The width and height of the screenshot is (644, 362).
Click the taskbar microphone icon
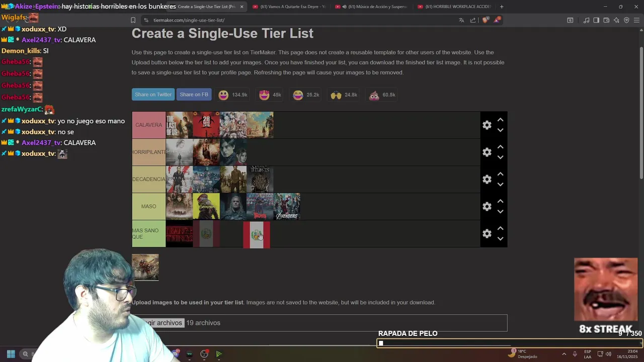(x=575, y=354)
